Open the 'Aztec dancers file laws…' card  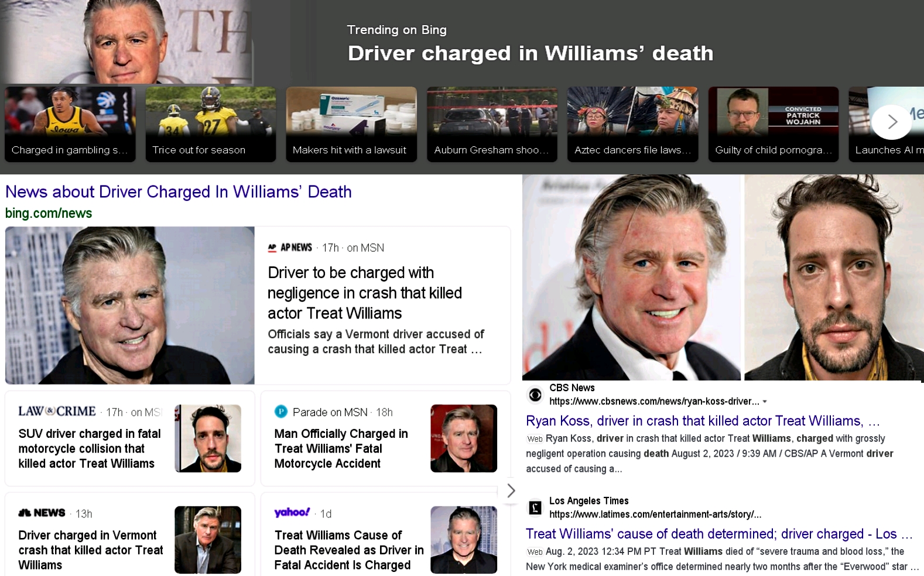tap(633, 124)
